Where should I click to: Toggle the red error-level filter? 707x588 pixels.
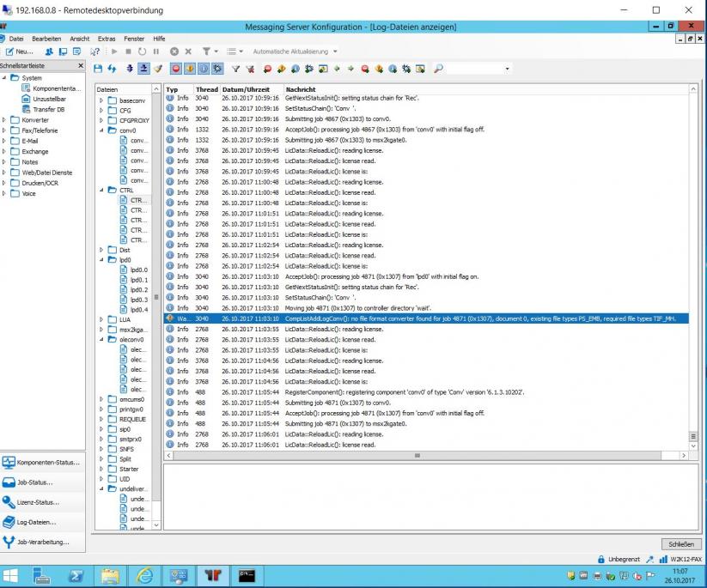click(174, 67)
